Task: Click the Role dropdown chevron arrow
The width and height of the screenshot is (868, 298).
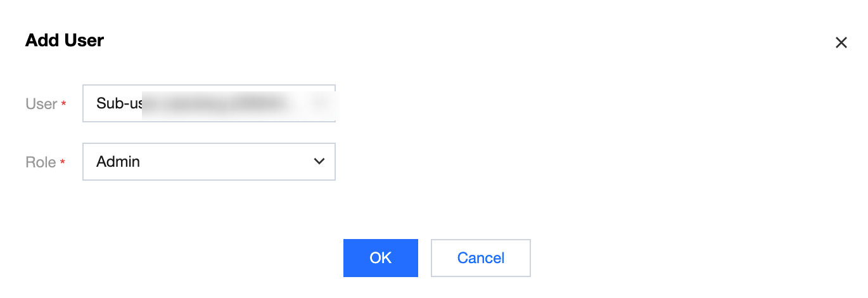Action: pyautogui.click(x=319, y=162)
